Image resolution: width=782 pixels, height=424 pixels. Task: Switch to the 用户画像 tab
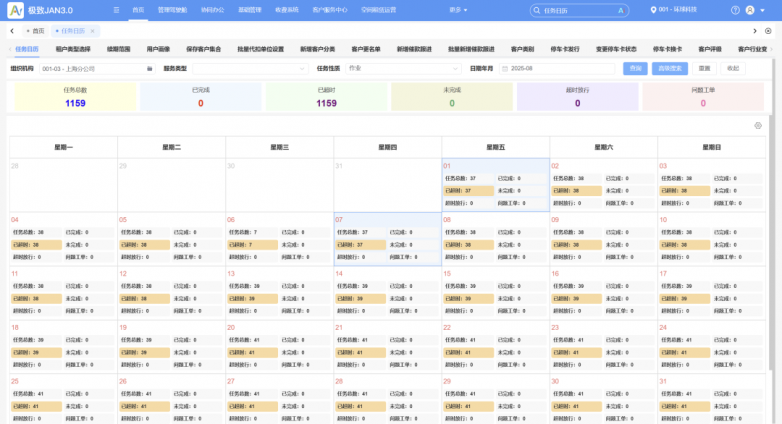[158, 48]
